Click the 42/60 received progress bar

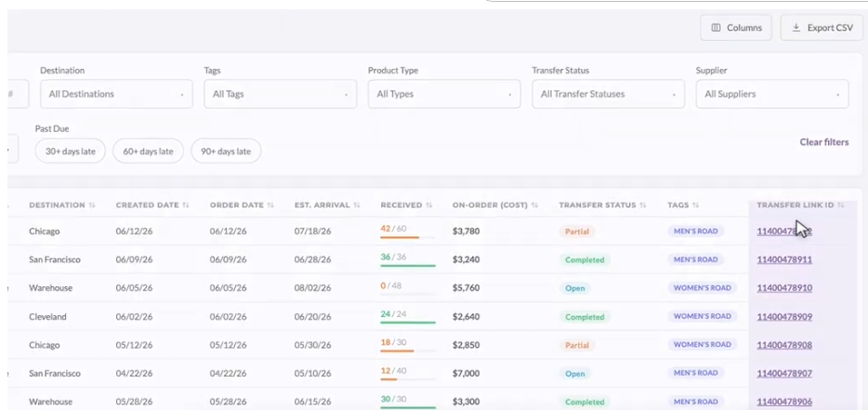click(x=407, y=237)
